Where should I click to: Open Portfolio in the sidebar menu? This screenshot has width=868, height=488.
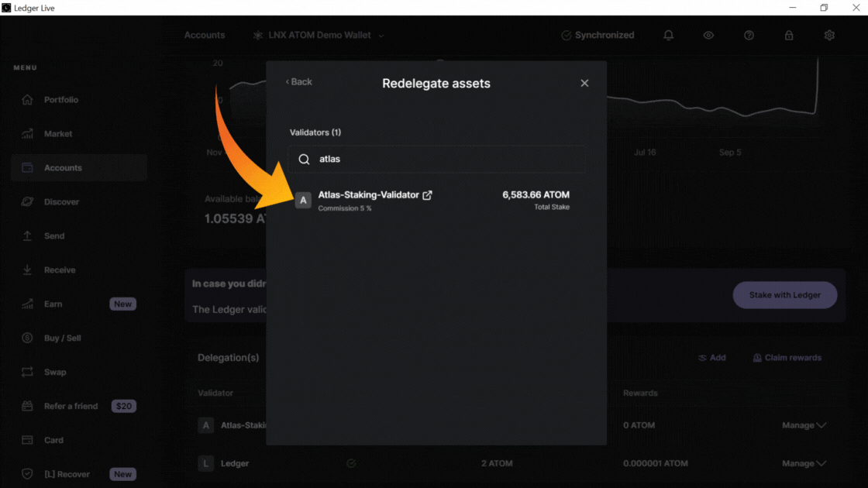point(61,100)
